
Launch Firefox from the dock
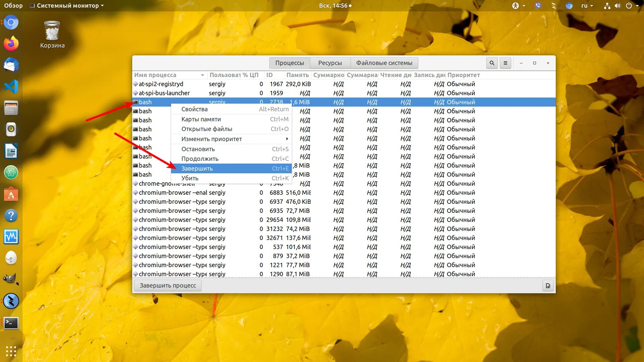point(11,44)
